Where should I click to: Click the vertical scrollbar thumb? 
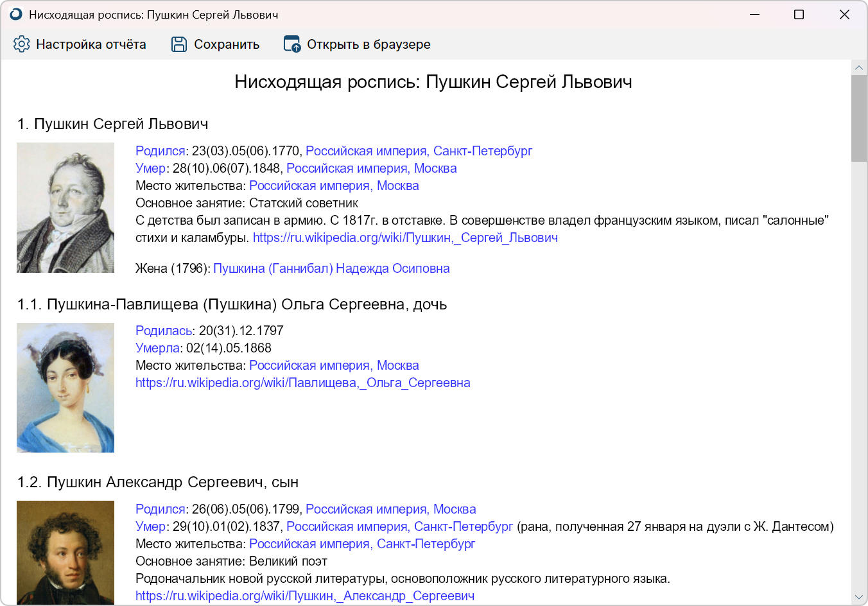[859, 119]
